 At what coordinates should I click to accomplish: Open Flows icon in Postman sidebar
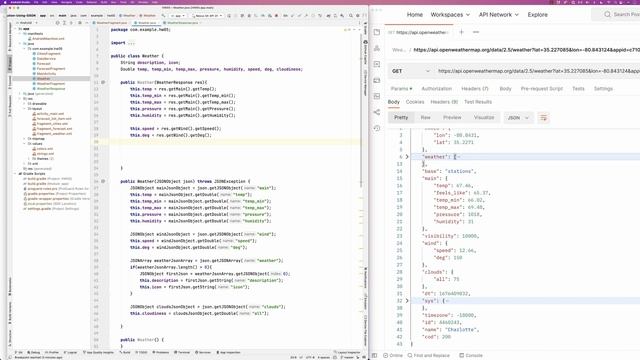(377, 112)
